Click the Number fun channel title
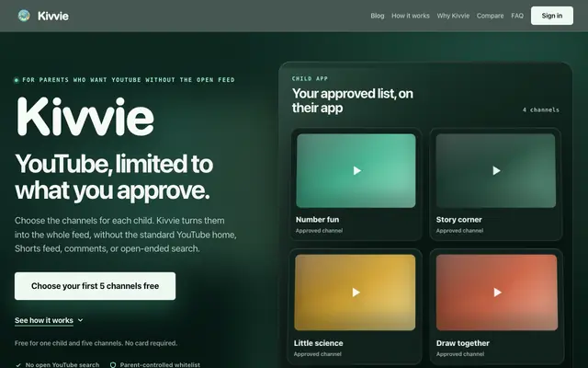Viewport: 588px width, 368px height. point(317,220)
